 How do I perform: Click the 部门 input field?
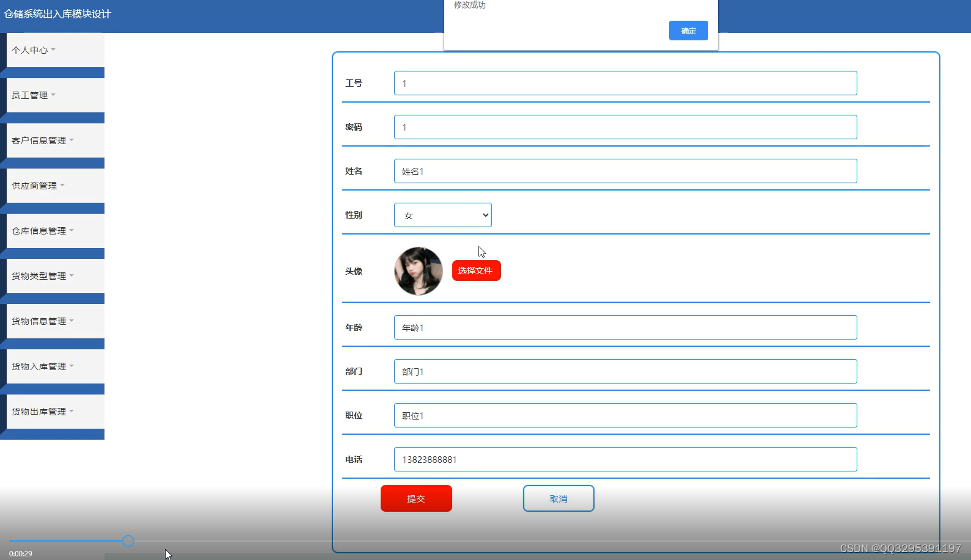(x=625, y=371)
